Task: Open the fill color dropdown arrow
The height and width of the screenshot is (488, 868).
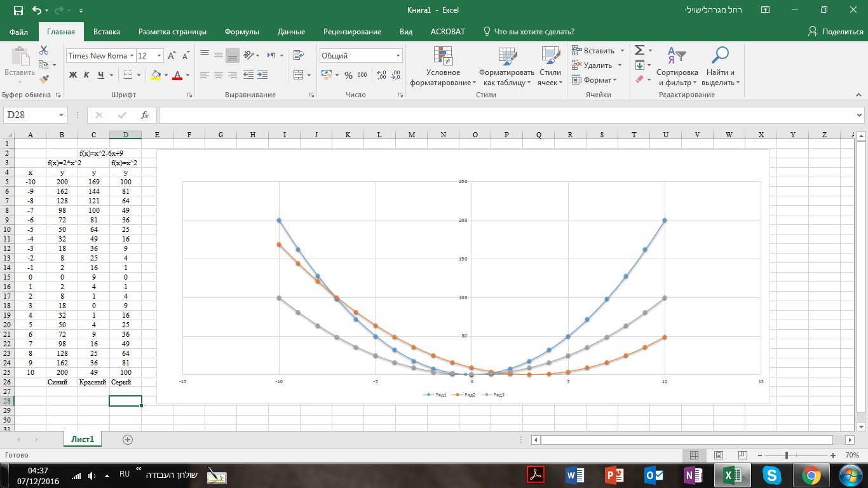Action: [x=166, y=75]
